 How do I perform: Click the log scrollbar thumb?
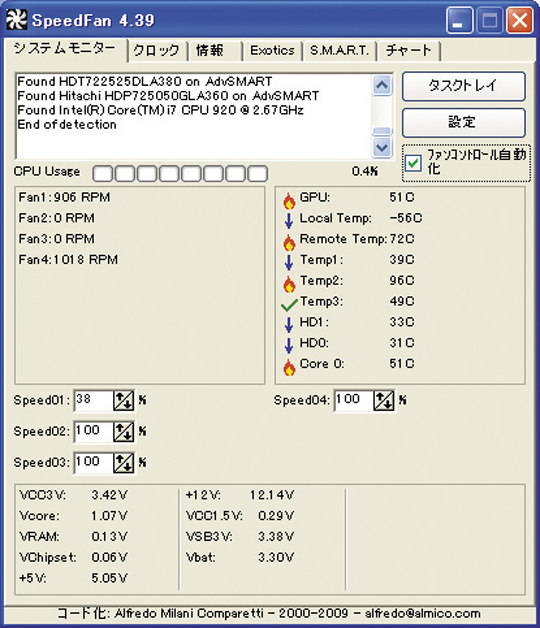click(x=382, y=132)
